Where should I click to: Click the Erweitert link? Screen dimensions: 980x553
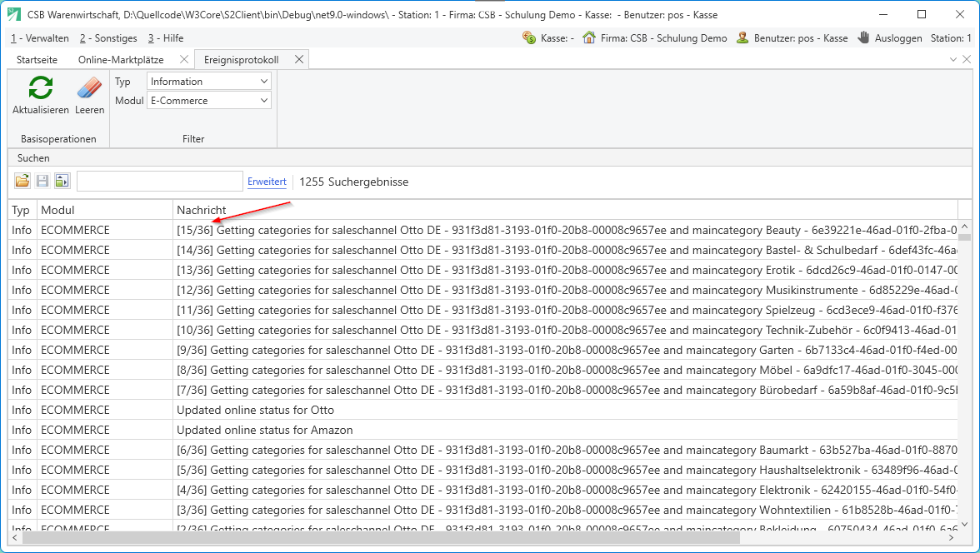[267, 182]
